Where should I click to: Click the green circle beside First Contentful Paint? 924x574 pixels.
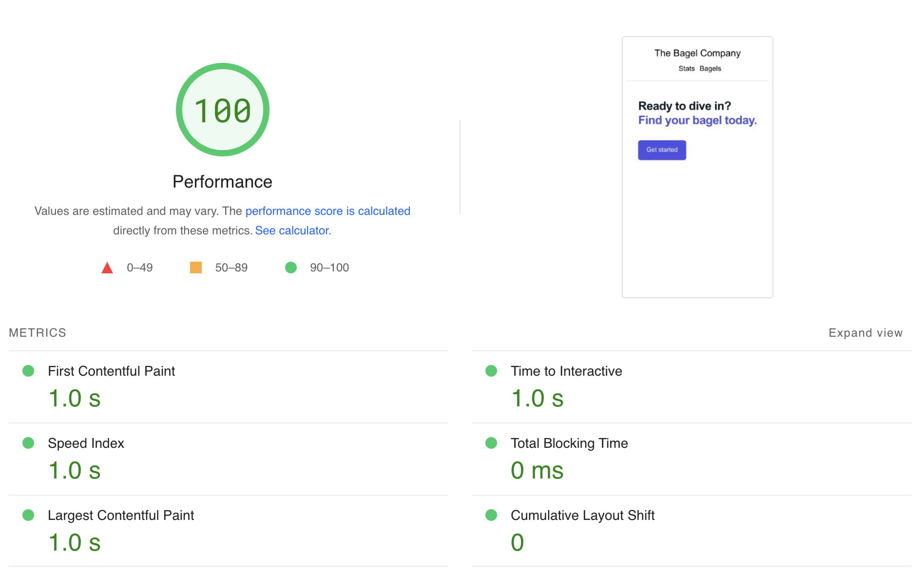click(28, 371)
